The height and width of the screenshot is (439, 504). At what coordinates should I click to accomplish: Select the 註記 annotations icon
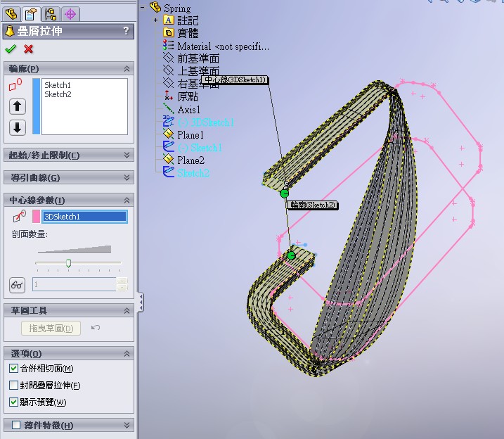click(169, 20)
